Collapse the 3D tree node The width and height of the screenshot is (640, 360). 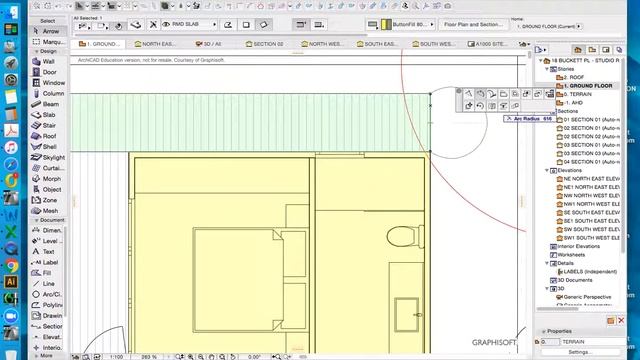(x=547, y=289)
